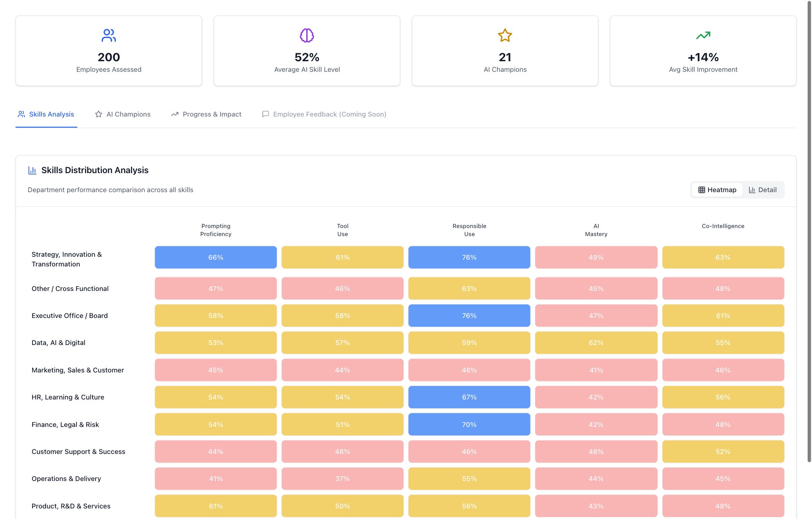
Task: Click Strategy row 61% Tool Use cell
Action: coord(343,257)
